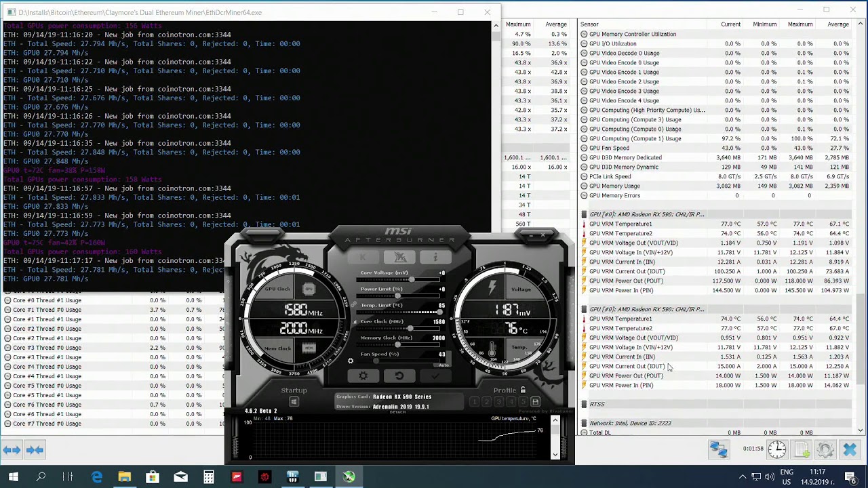The width and height of the screenshot is (868, 488).
Task: Open the taskbar Action Center notifications
Action: pyautogui.click(x=850, y=477)
